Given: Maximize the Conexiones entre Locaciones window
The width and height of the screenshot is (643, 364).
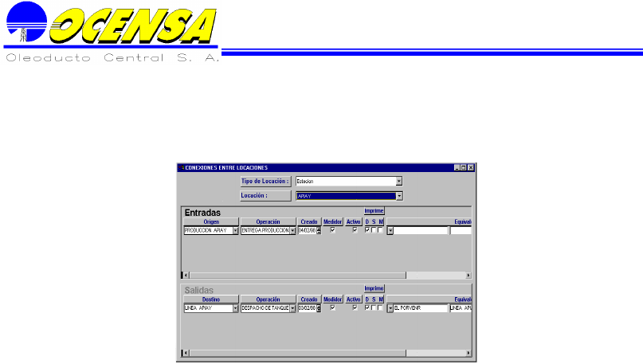Looking at the screenshot, I should tap(464, 167).
